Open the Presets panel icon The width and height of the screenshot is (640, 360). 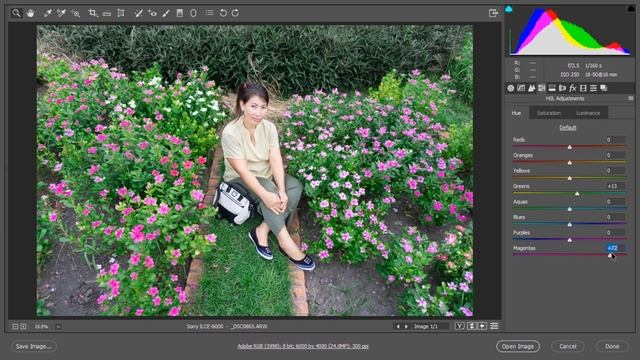coord(593,88)
